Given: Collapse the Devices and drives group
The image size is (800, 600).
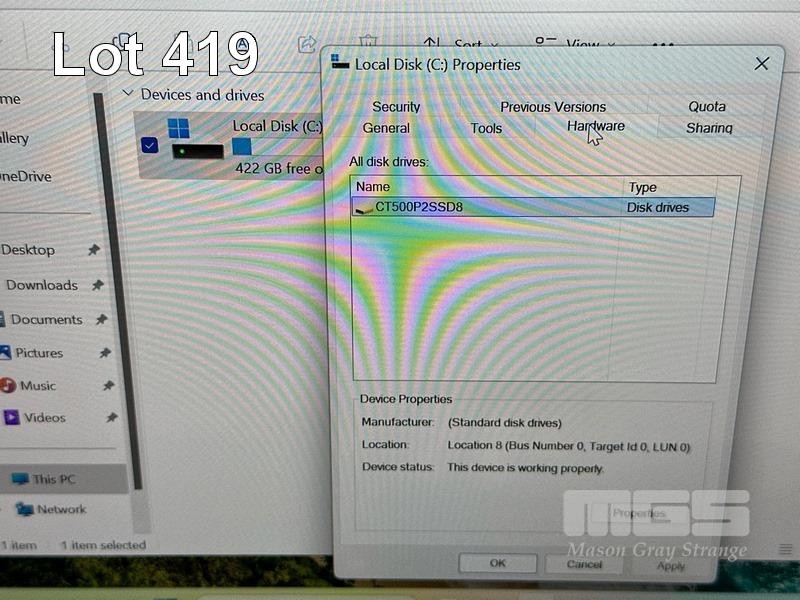Looking at the screenshot, I should point(127,95).
